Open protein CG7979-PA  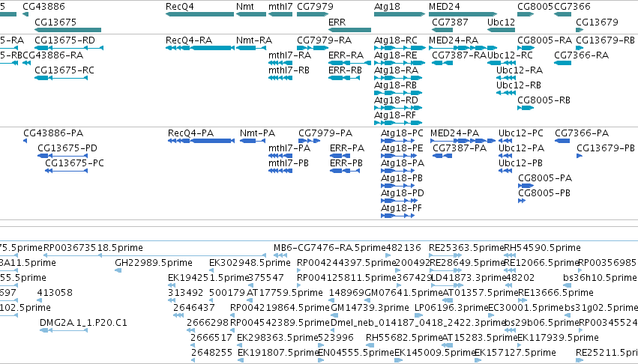(x=309, y=141)
